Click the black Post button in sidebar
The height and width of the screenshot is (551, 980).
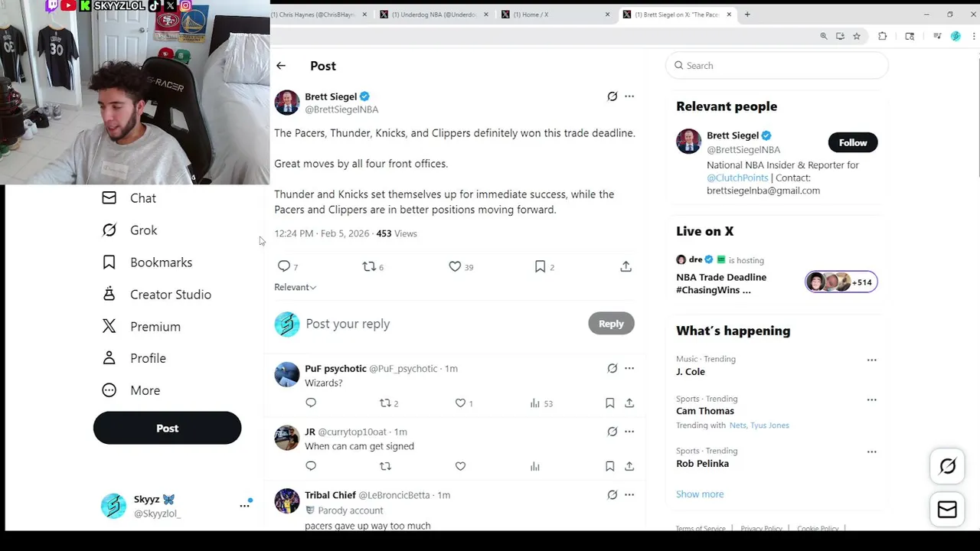click(x=167, y=429)
